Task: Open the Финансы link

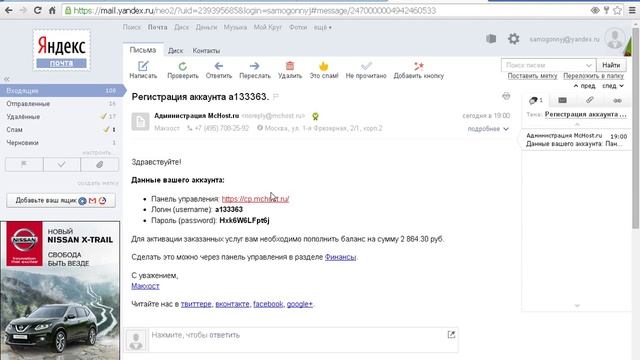Action: (x=340, y=257)
